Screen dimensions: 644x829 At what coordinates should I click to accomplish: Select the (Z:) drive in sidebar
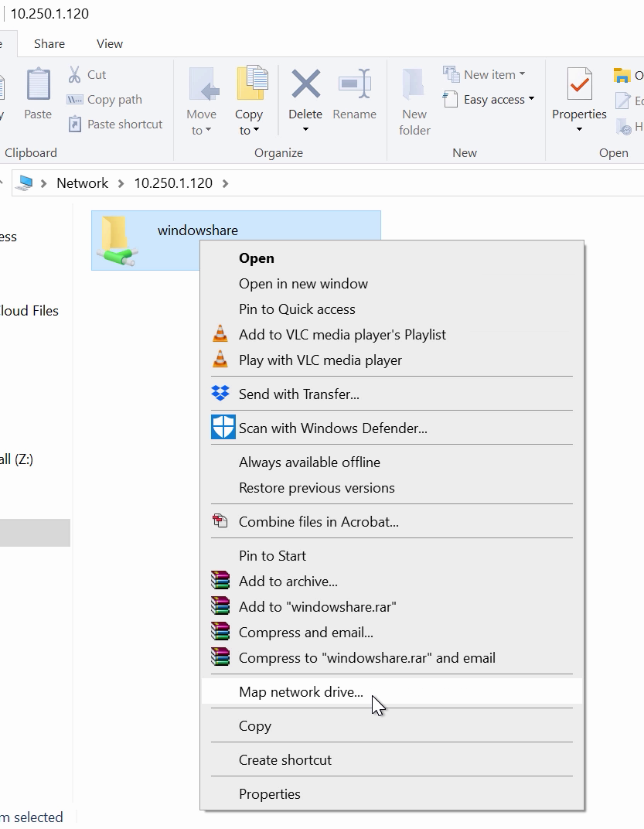[x=17, y=459]
